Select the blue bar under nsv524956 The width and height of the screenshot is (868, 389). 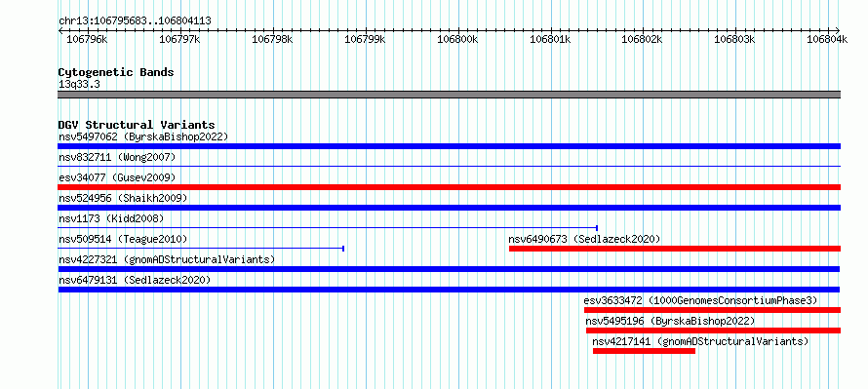coord(449,208)
